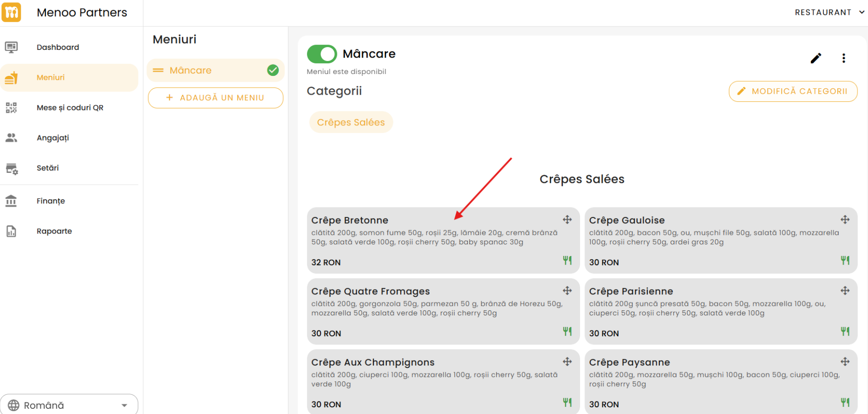Screen dimensions: 868x414
Task: Click the move handle on Crêpe Quatre Fromages
Action: pos(567,291)
